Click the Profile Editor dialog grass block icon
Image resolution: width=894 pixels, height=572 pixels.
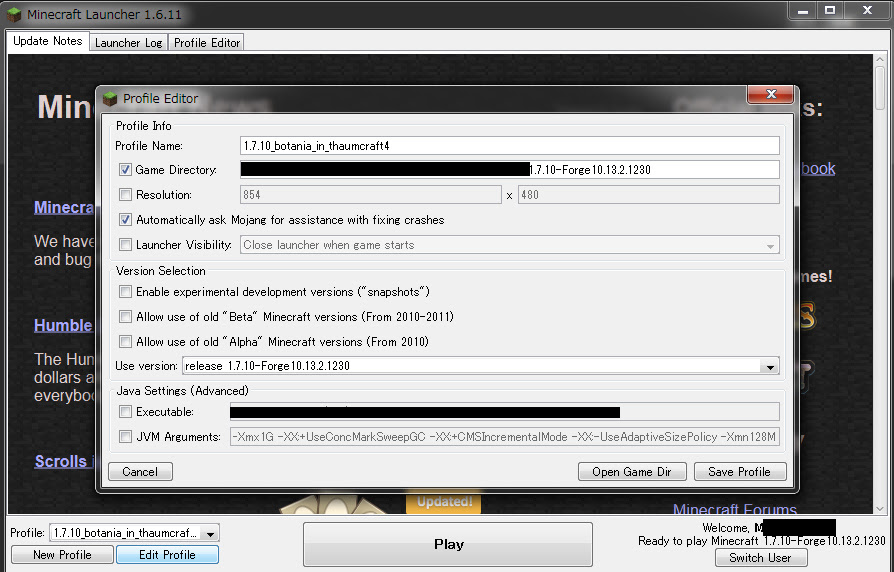pyautogui.click(x=109, y=99)
